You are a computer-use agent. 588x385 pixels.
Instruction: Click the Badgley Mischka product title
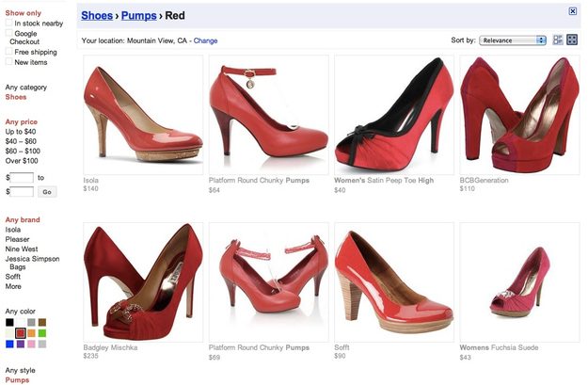click(110, 348)
